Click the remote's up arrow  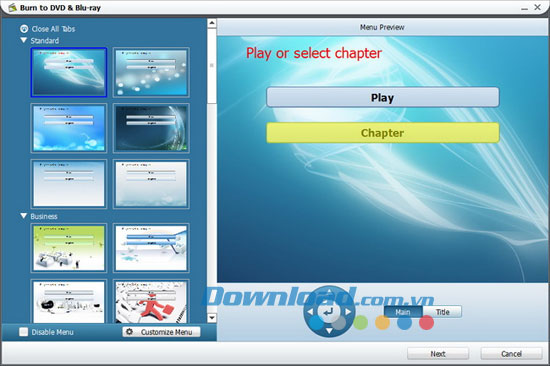329,291
